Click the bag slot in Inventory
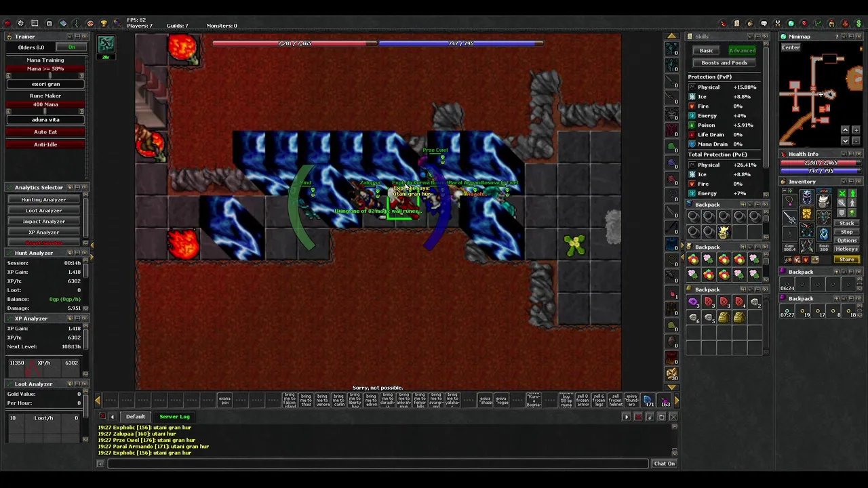Image resolution: width=868 pixels, height=488 pixels. click(824, 201)
